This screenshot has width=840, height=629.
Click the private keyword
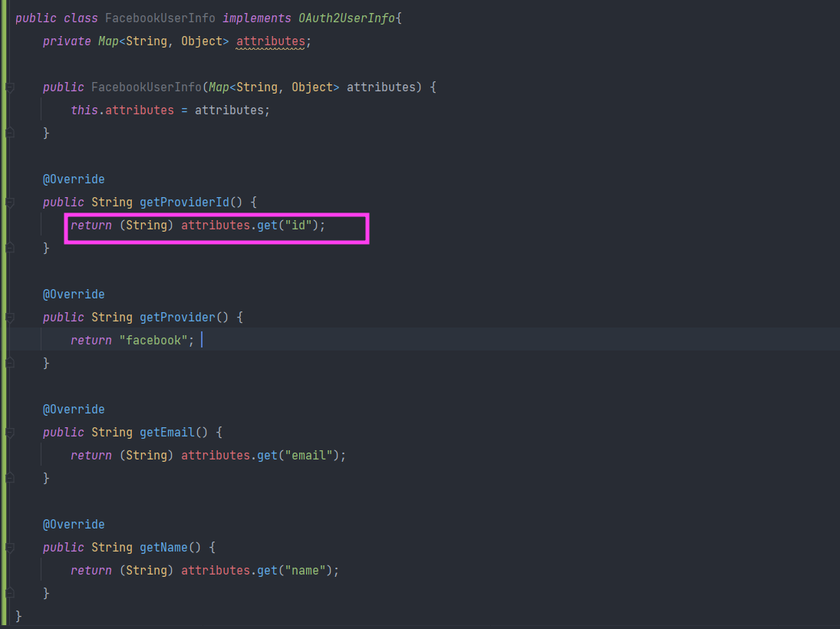(67, 41)
